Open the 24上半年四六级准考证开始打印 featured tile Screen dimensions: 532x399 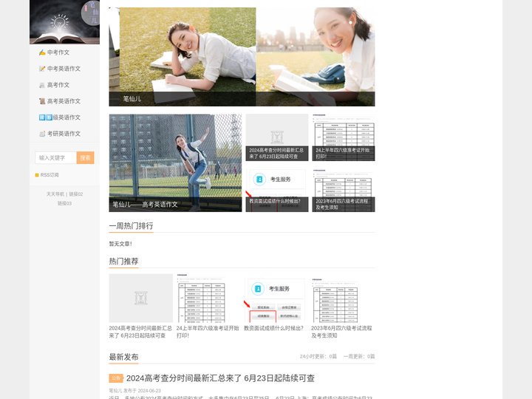[x=344, y=137]
